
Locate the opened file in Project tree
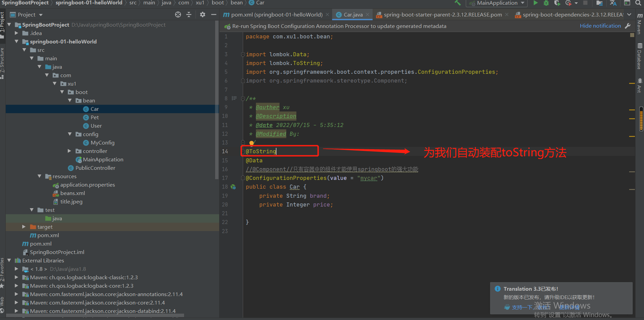coord(178,14)
